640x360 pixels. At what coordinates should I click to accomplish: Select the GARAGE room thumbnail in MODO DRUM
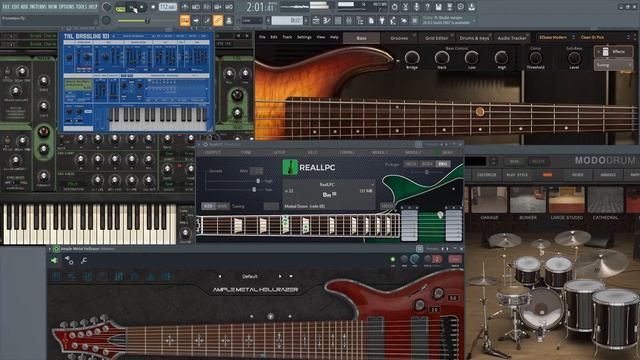489,200
